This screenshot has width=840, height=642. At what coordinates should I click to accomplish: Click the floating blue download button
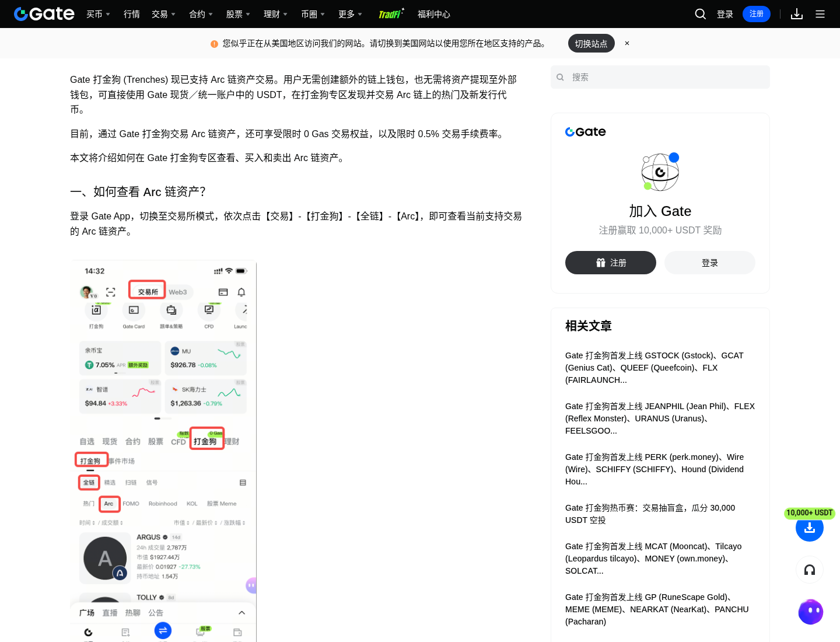(x=810, y=528)
